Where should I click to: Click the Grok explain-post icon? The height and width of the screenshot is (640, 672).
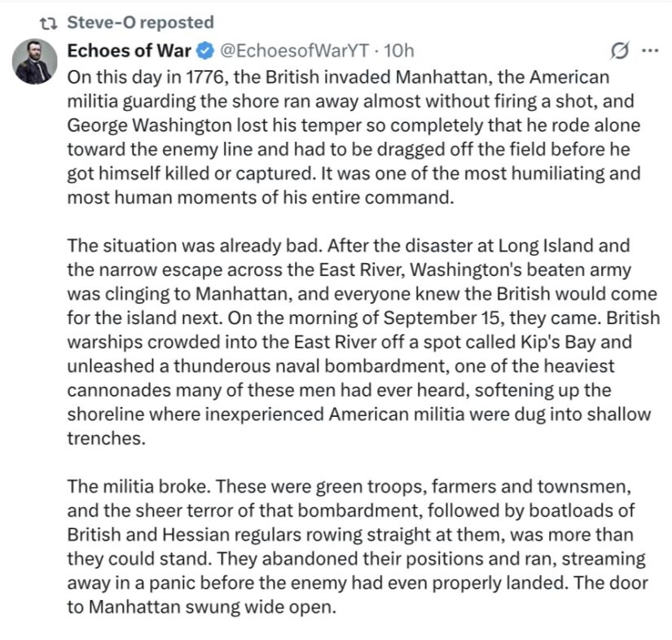coord(620,50)
